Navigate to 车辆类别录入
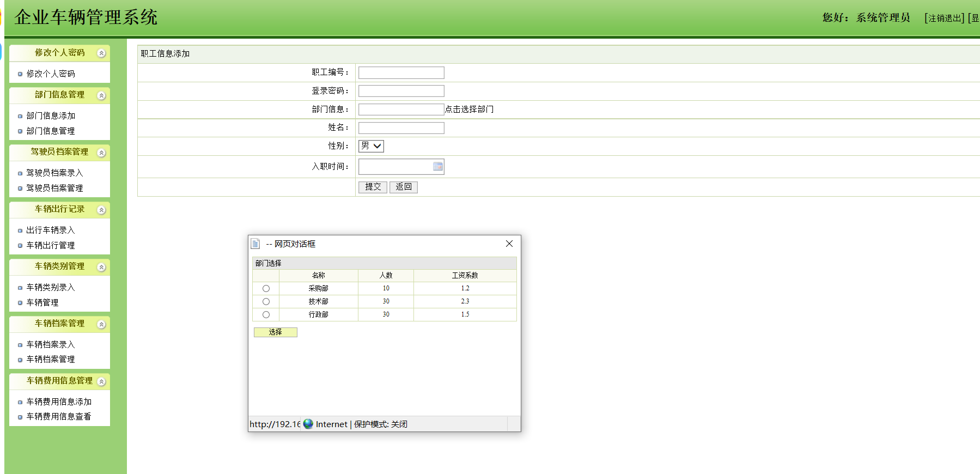 click(51, 287)
